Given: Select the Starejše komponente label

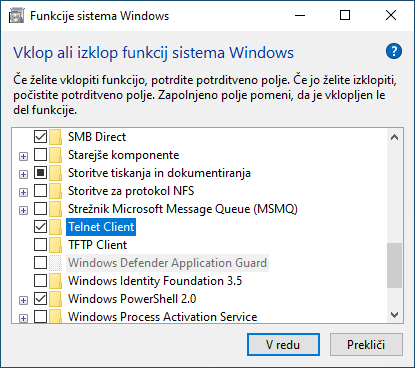Looking at the screenshot, I should tap(123, 155).
